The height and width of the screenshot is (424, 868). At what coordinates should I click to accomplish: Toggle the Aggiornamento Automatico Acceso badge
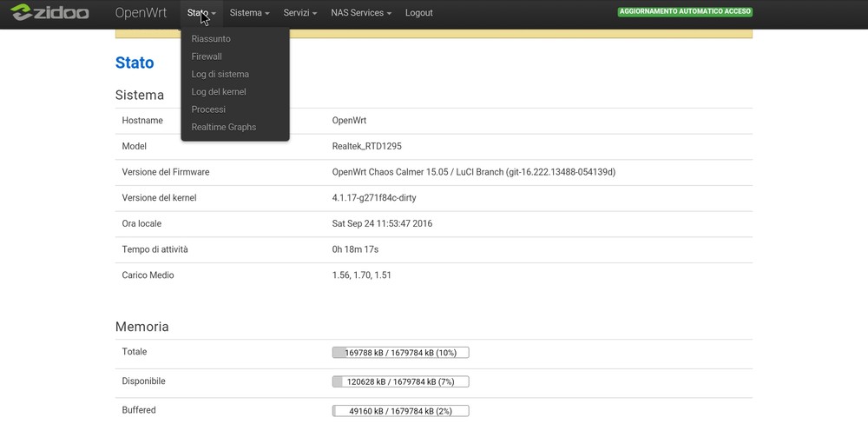coord(685,12)
